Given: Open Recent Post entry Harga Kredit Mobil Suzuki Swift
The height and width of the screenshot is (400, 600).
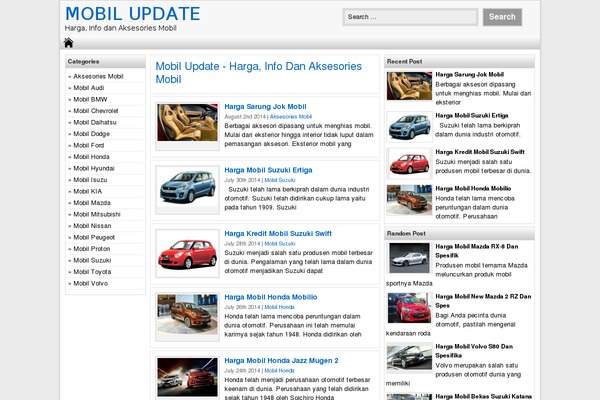Looking at the screenshot, I should click(x=480, y=152).
